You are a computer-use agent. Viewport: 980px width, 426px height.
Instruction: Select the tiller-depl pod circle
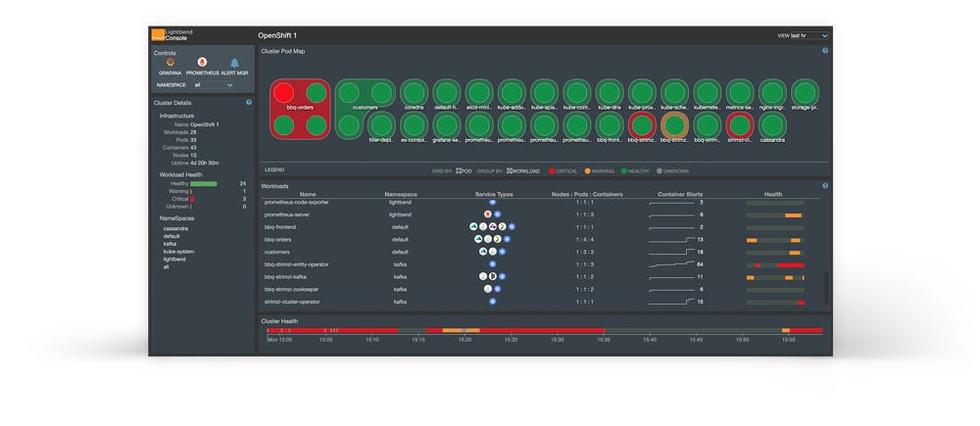[381, 125]
